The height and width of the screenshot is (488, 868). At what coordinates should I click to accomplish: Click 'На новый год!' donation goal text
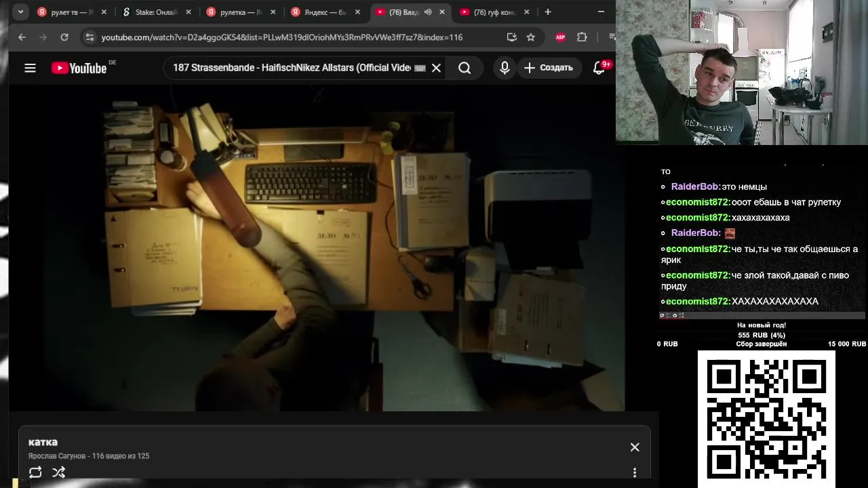pyautogui.click(x=762, y=325)
